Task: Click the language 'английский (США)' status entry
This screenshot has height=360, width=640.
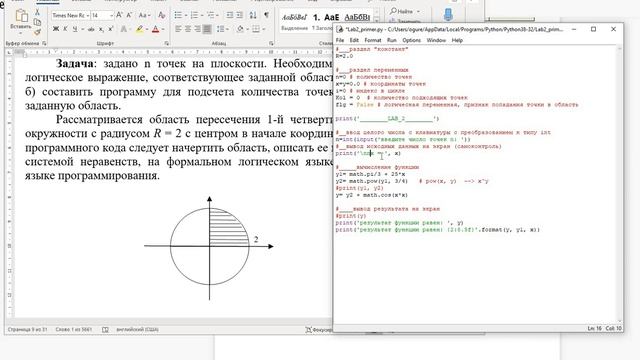Action: click(x=138, y=329)
